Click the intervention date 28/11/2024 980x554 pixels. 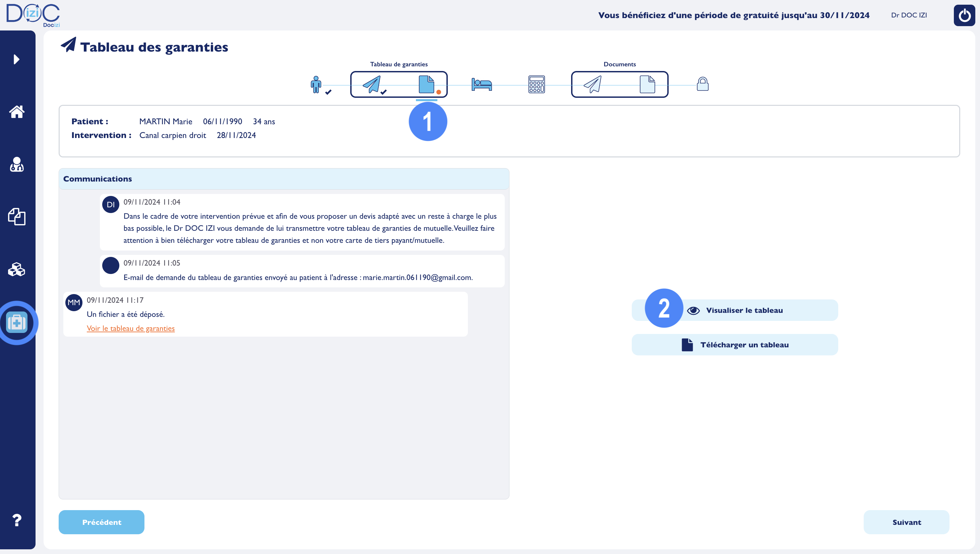point(236,135)
